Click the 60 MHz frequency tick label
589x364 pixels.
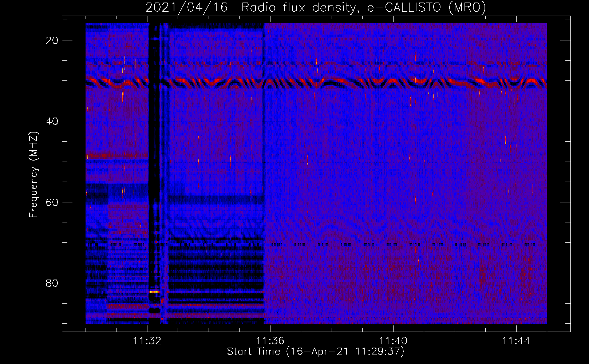pos(52,202)
